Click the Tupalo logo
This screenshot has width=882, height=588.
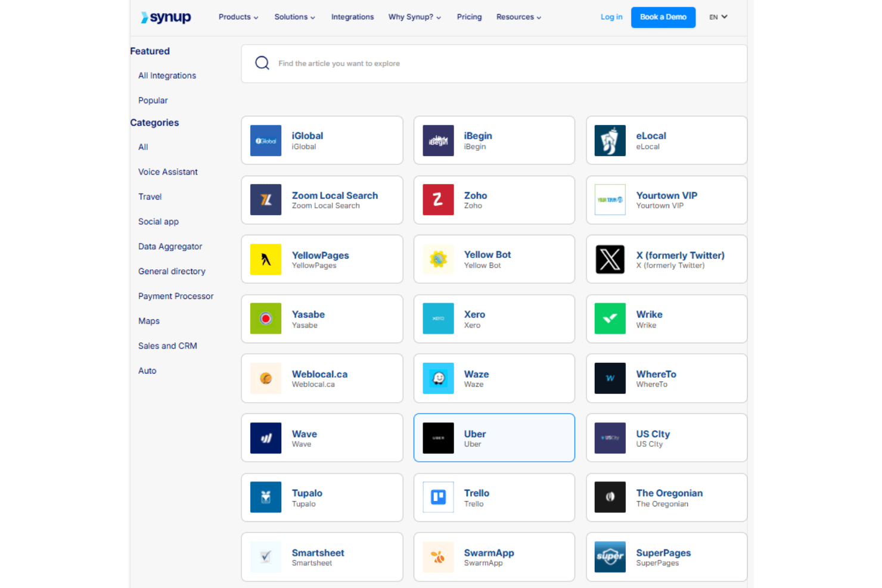click(266, 497)
